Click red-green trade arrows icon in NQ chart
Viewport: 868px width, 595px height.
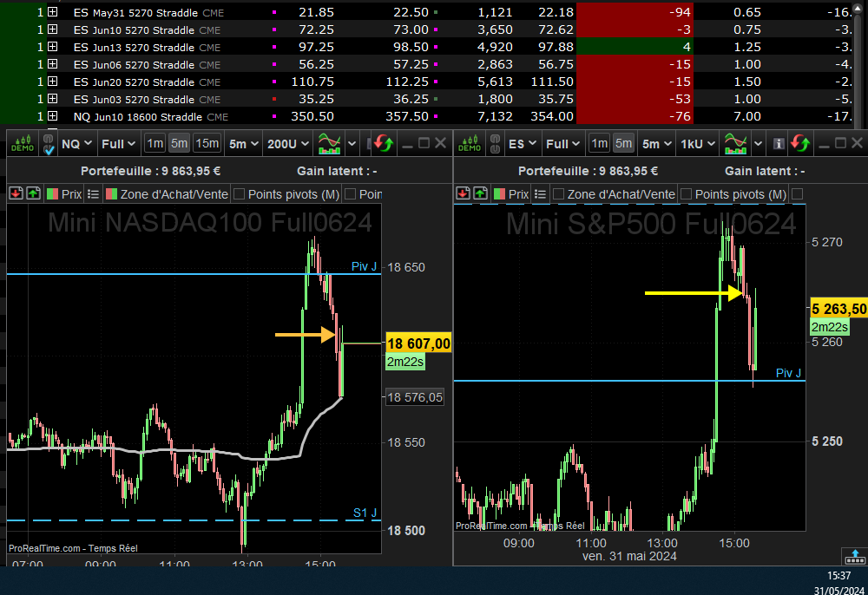(x=383, y=144)
